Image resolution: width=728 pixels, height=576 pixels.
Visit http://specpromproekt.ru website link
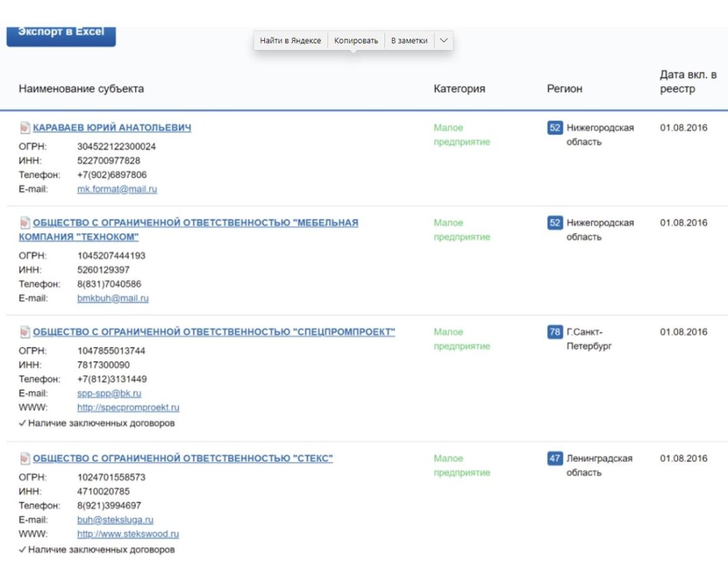point(128,408)
